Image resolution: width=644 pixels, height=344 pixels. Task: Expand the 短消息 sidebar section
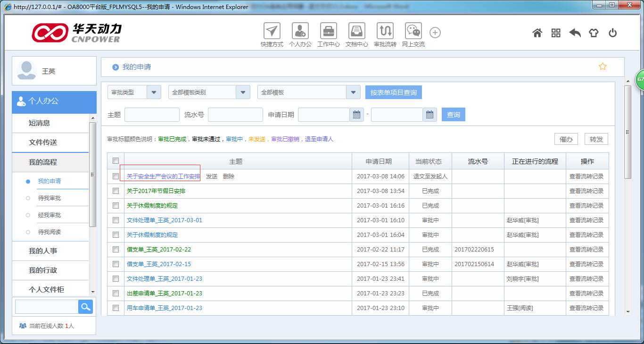pyautogui.click(x=50, y=123)
